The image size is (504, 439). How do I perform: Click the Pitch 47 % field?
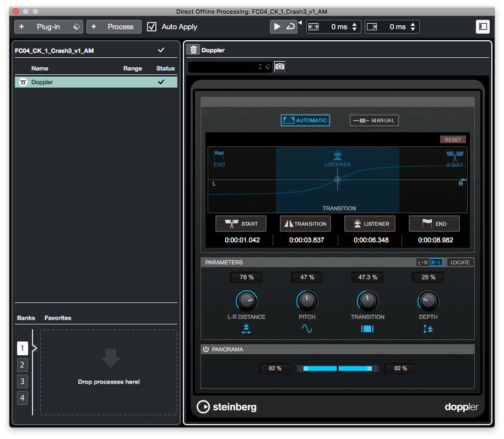tap(307, 277)
